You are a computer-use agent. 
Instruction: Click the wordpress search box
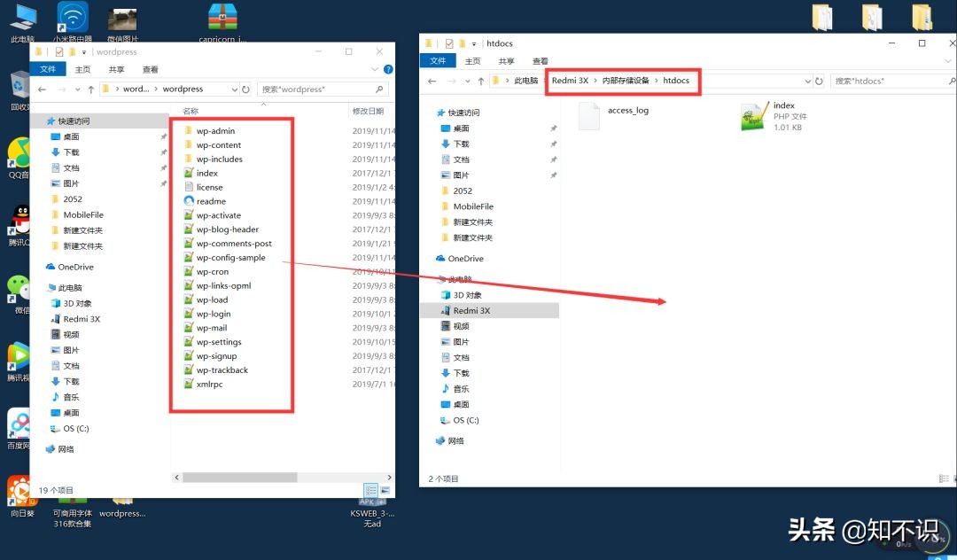point(323,89)
